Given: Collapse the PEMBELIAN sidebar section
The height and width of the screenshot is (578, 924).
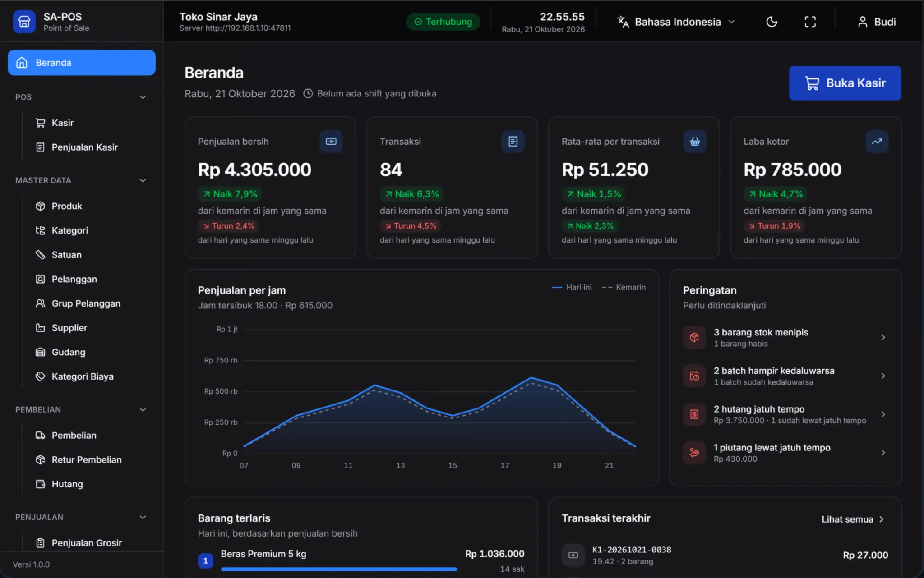Looking at the screenshot, I should click(x=143, y=409).
